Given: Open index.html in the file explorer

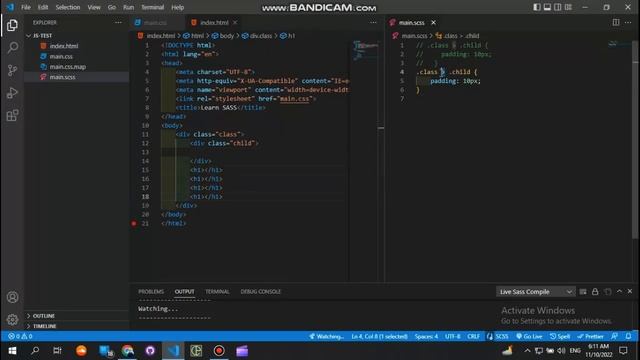Looking at the screenshot, I should pos(76,46).
